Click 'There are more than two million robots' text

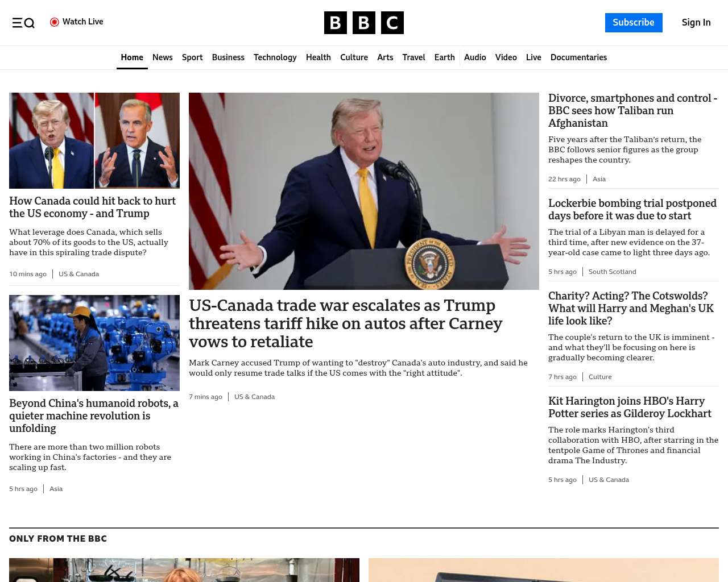90,457
